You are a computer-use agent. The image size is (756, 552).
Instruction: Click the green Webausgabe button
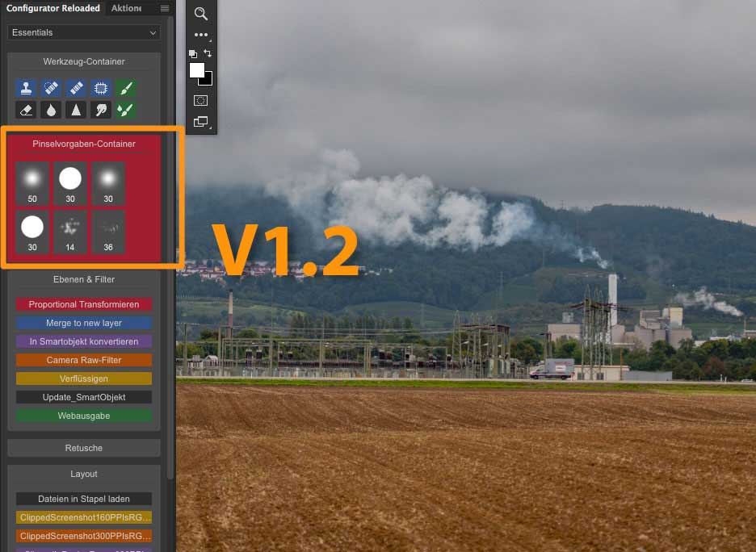84,416
